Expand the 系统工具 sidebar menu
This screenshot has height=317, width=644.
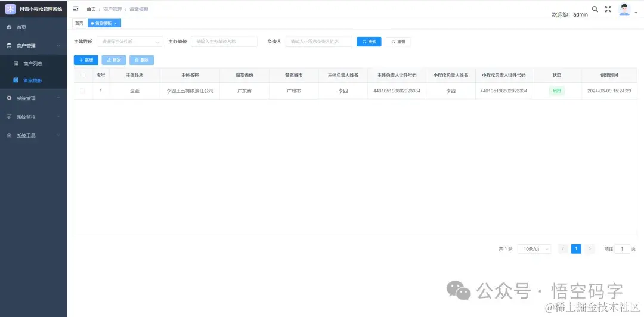[x=33, y=135]
